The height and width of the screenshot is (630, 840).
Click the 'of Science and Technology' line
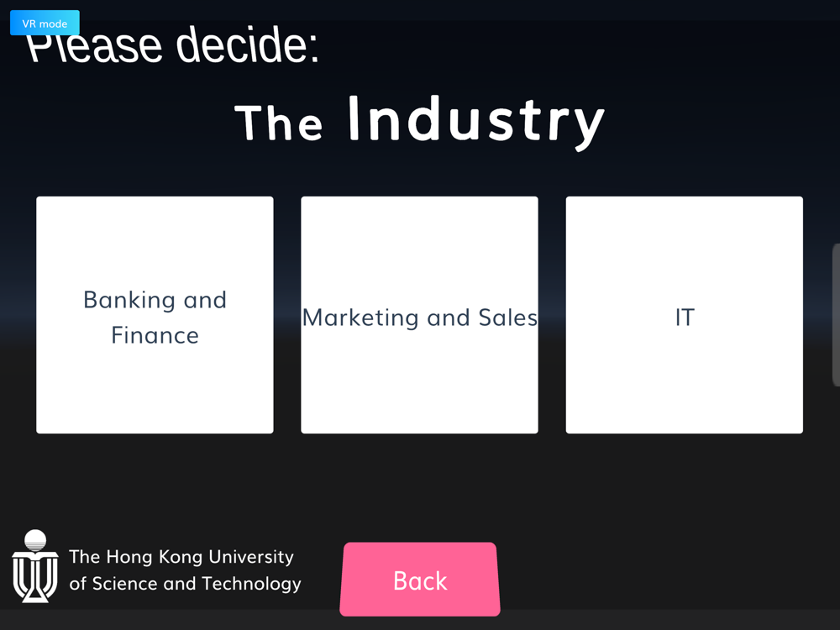(185, 584)
